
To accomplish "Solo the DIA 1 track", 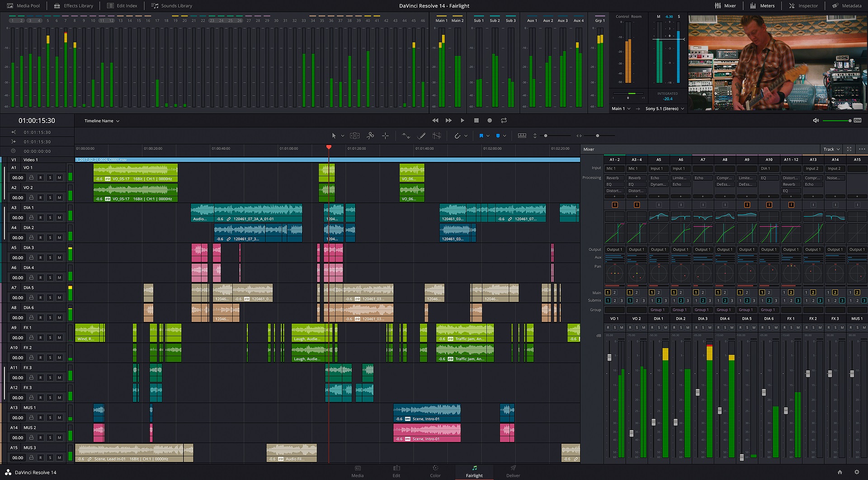I will [x=50, y=218].
